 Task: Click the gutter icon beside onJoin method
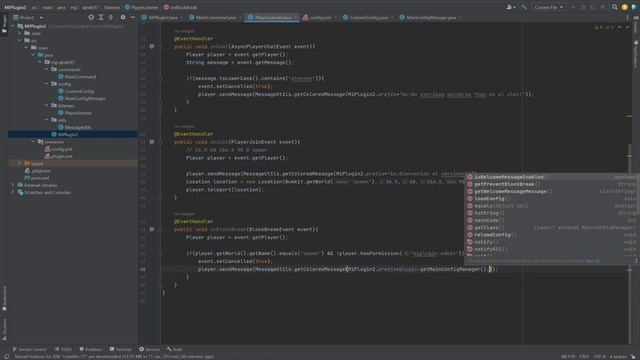[x=151, y=142]
